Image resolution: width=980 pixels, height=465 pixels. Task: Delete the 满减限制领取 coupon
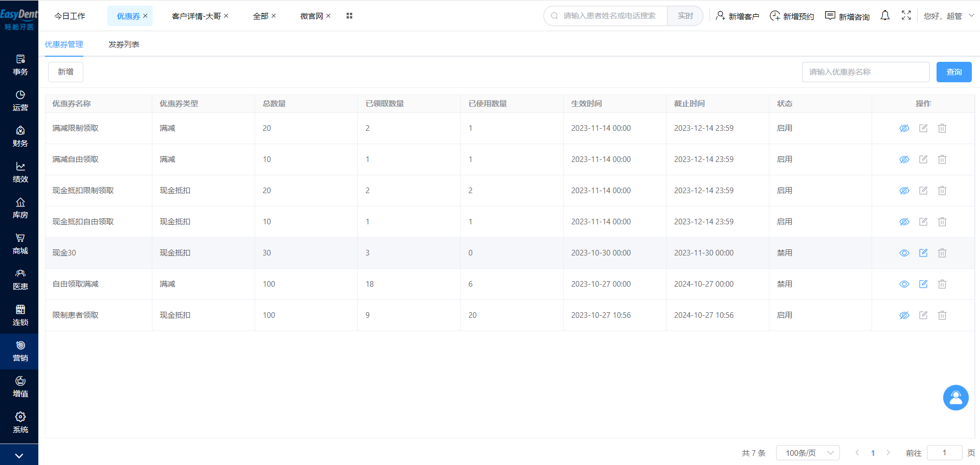point(942,128)
